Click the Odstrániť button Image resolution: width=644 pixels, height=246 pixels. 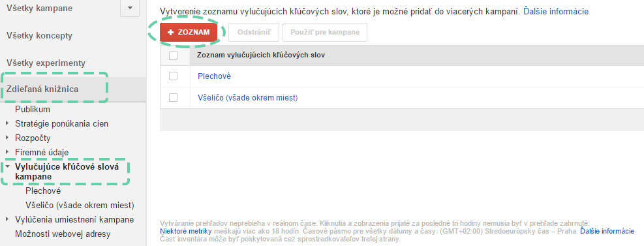253,33
